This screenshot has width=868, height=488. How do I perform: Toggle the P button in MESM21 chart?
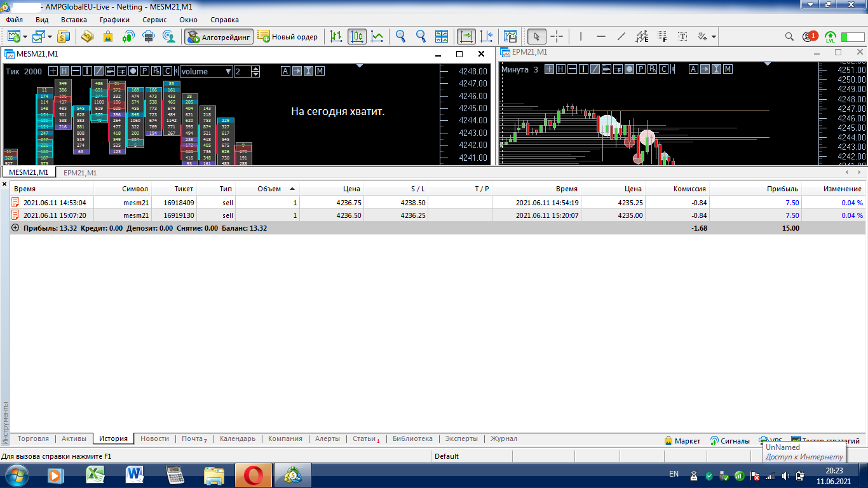[x=145, y=71]
